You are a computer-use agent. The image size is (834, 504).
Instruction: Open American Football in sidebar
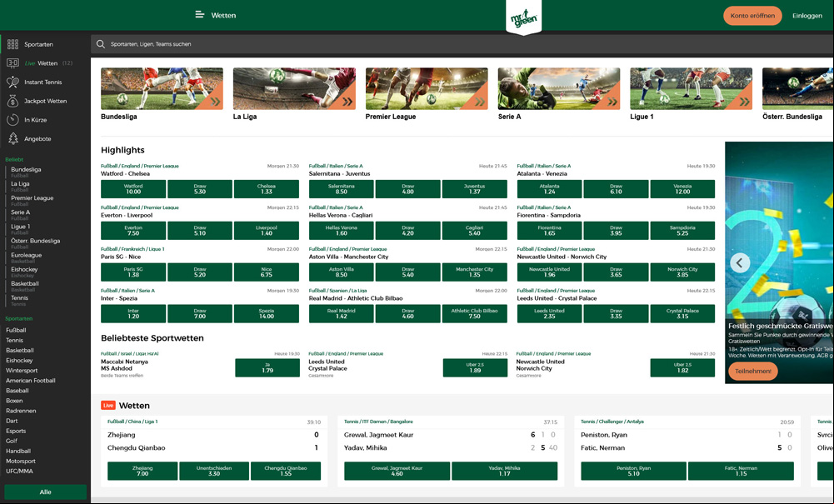(x=30, y=381)
